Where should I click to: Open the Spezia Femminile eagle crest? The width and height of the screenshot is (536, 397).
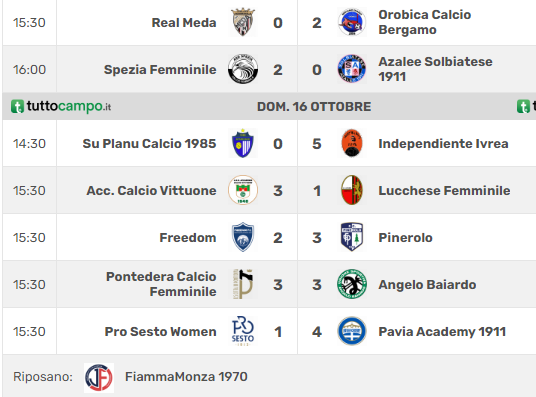click(x=243, y=69)
